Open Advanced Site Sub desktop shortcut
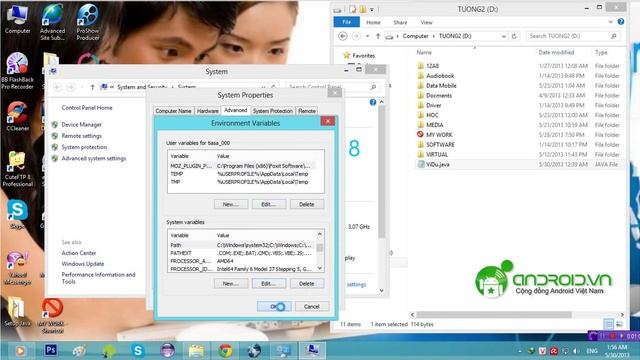 coord(52,22)
